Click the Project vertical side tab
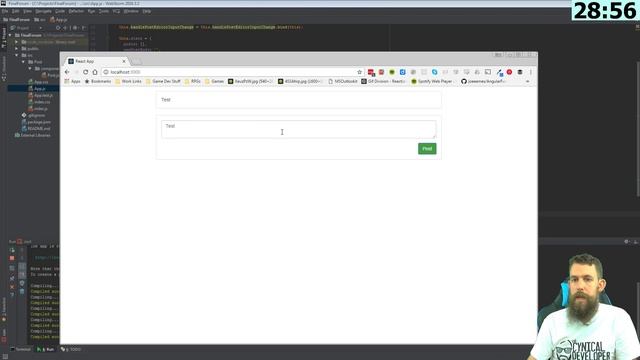 click(4, 38)
